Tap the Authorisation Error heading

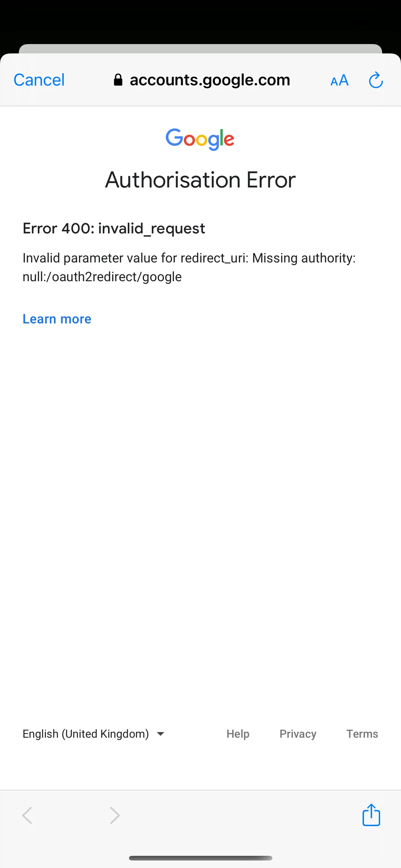click(x=200, y=180)
